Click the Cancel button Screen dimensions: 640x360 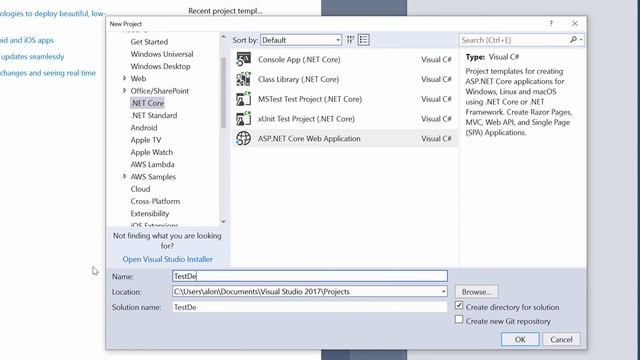pos(561,339)
